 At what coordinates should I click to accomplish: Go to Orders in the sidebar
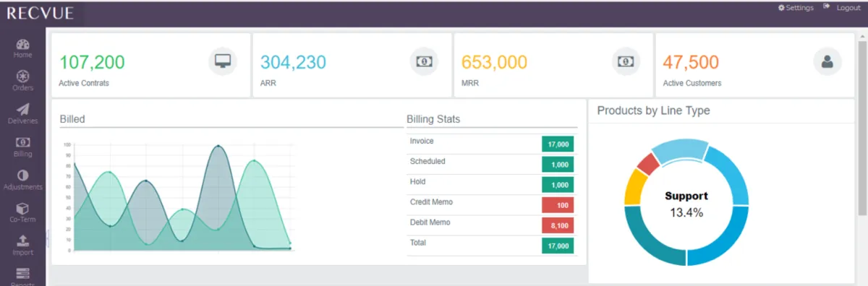click(x=22, y=76)
